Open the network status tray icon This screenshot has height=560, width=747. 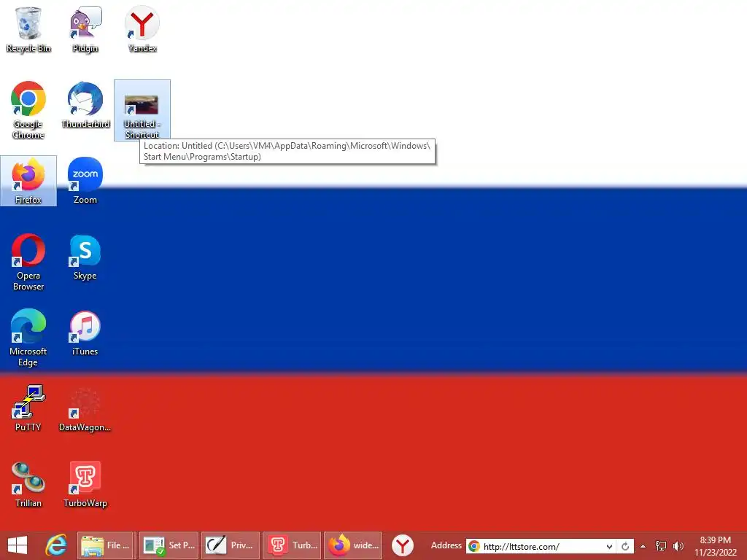click(x=661, y=546)
